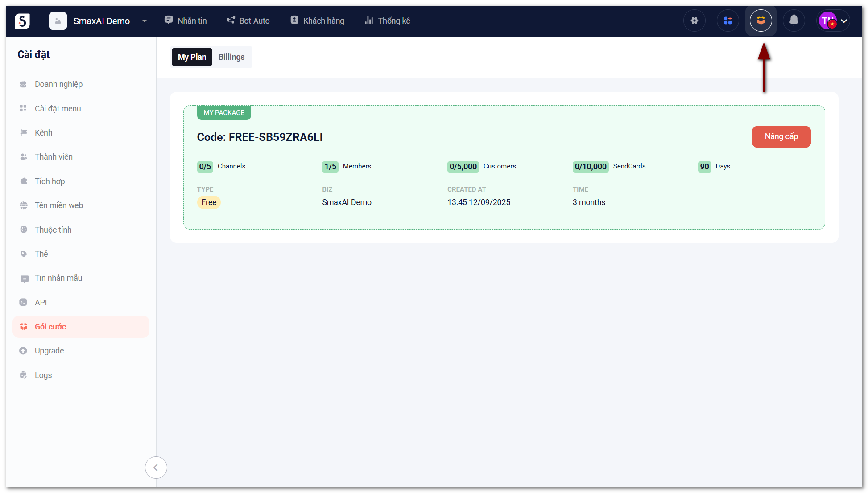Open API settings in sidebar
Viewport: 868px width, 493px height.
coord(41,303)
